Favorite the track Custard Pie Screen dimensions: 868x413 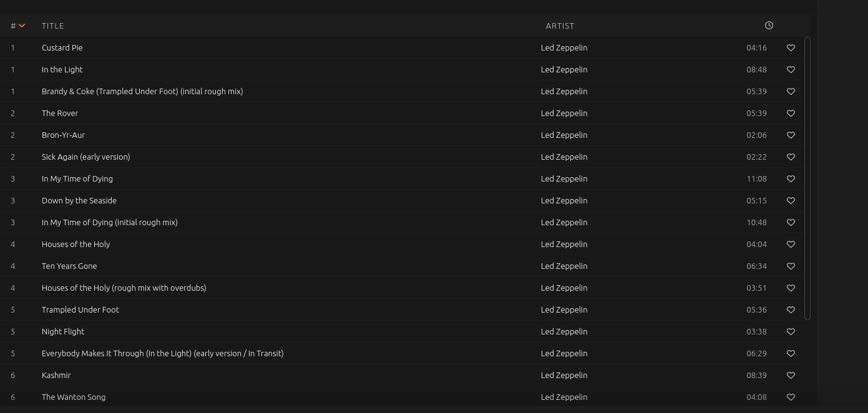pyautogui.click(x=791, y=47)
